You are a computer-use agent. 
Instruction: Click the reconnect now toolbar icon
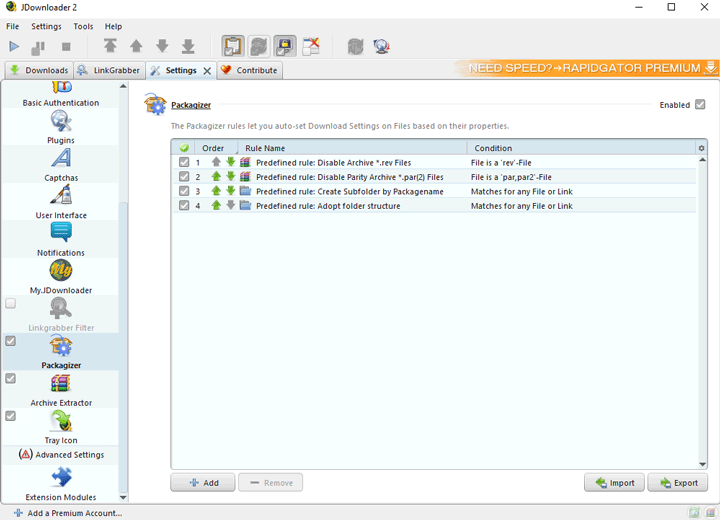pyautogui.click(x=355, y=46)
